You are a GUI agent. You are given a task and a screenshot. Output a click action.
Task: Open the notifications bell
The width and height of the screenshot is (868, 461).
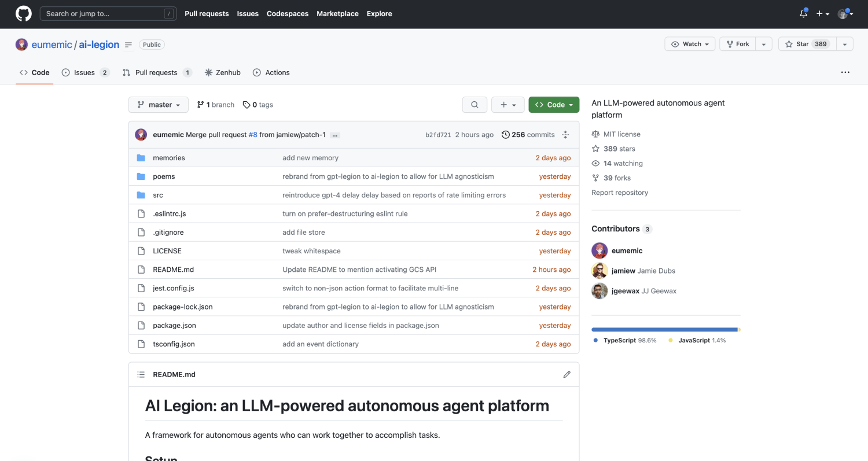click(x=803, y=14)
